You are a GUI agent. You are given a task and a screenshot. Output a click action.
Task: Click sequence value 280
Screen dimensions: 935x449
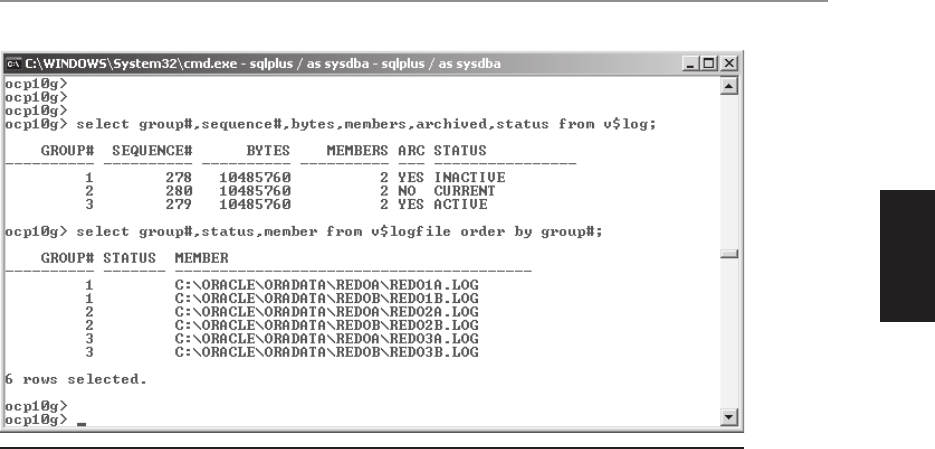[x=179, y=191]
